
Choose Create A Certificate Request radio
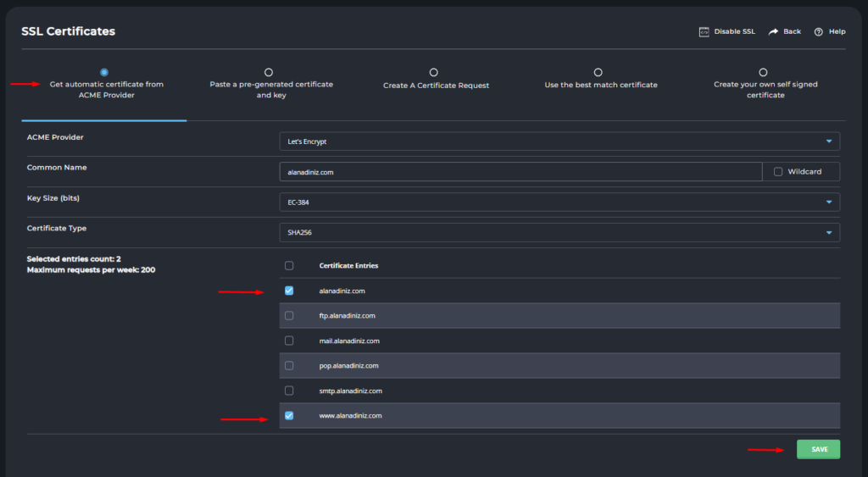click(434, 72)
